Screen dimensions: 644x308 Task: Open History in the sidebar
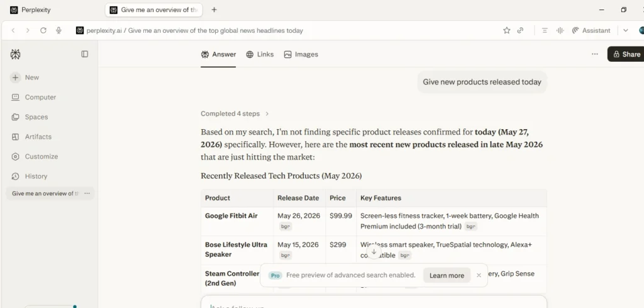click(29, 176)
